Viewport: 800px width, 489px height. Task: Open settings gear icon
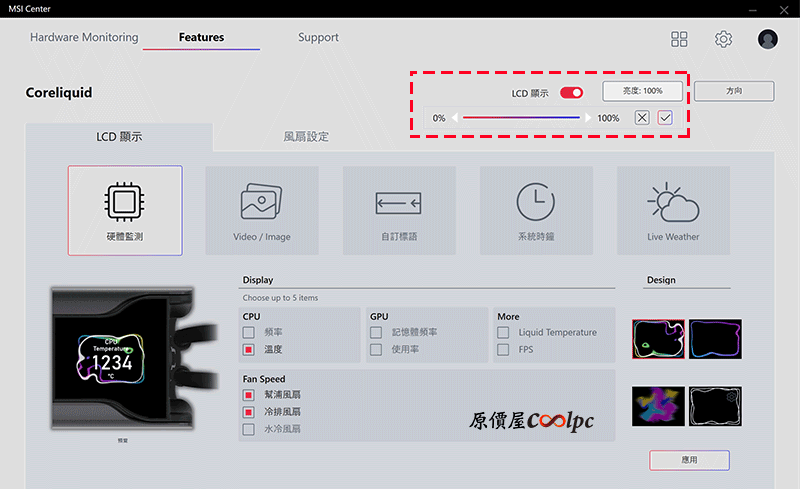click(x=723, y=39)
